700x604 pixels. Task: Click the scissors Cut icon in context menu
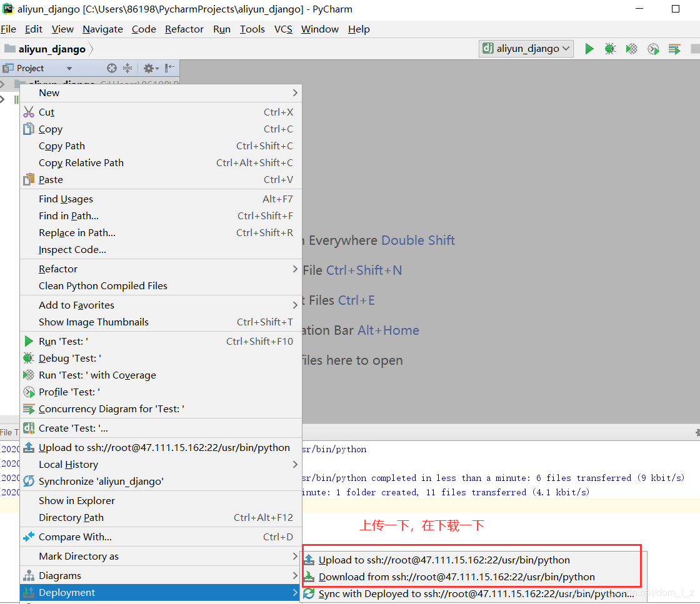[x=29, y=112]
